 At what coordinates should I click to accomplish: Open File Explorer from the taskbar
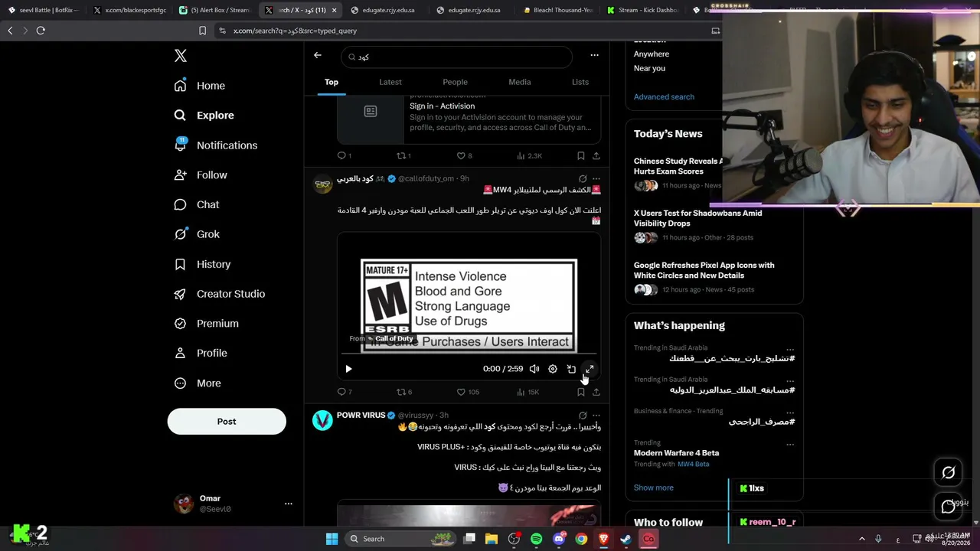(x=492, y=539)
